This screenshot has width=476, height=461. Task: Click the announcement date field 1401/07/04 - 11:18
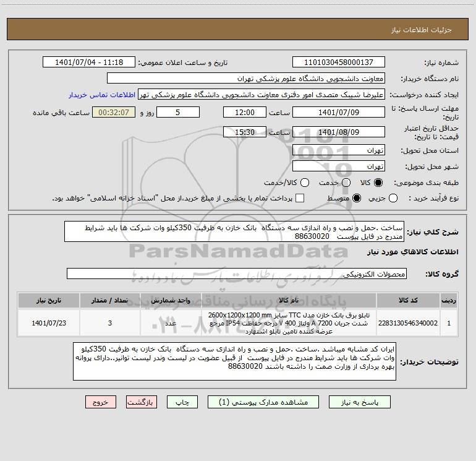tap(89, 62)
